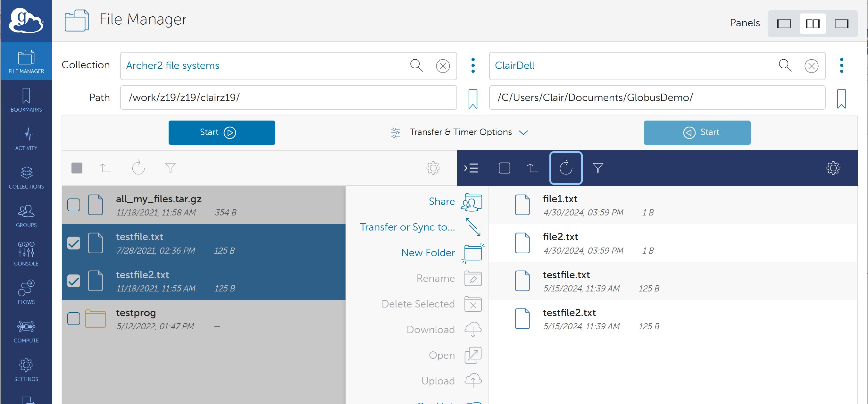
Task: Select file1.txt in ClairDell panel
Action: coord(673,205)
